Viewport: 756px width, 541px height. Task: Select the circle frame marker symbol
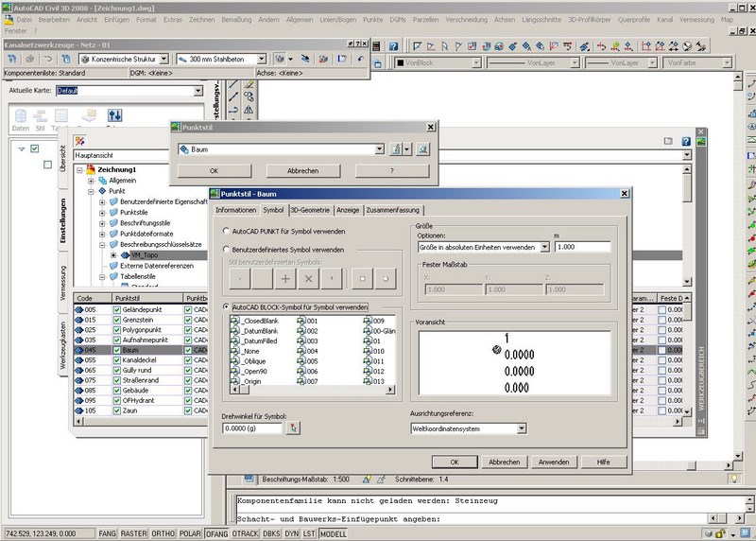coord(386,278)
